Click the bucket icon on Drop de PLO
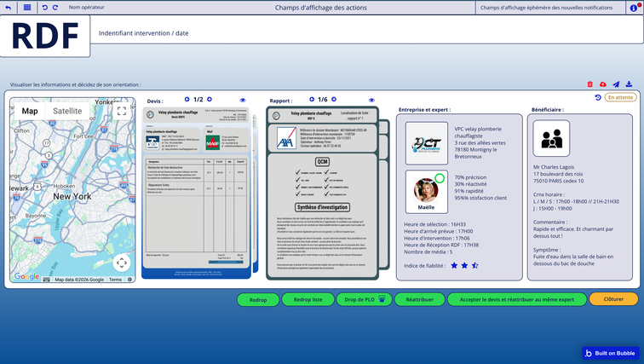The width and height of the screenshot is (644, 364). coord(382,299)
